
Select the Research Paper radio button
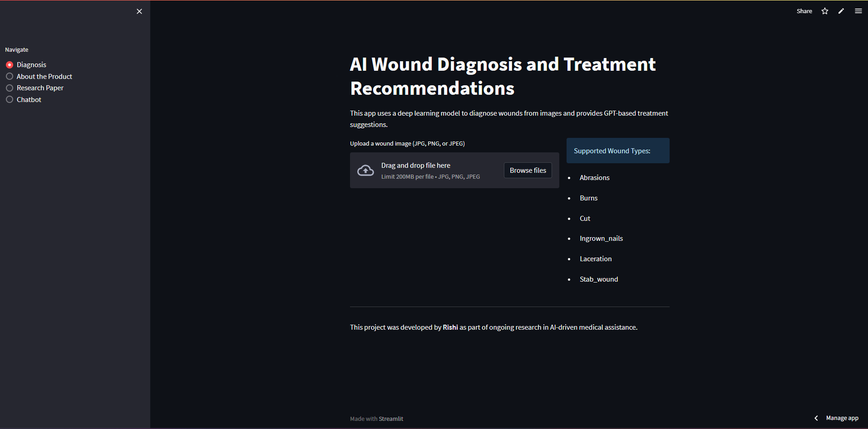click(10, 88)
